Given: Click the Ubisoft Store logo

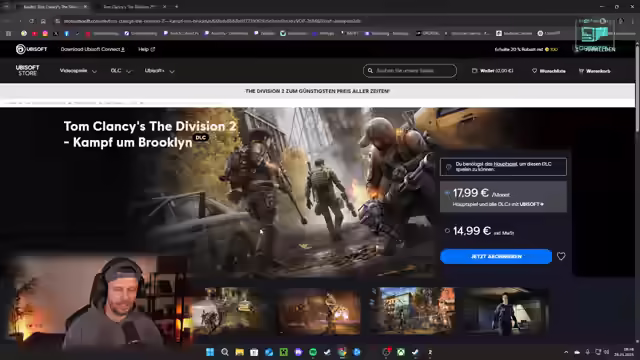Looking at the screenshot, I should click(27, 70).
